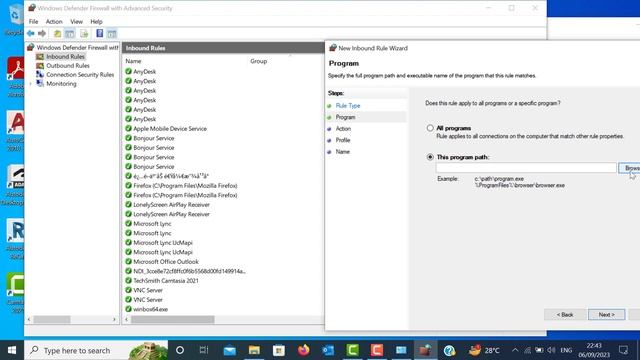The width and height of the screenshot is (640, 360).
Task: Click the program path input field
Action: (x=526, y=167)
